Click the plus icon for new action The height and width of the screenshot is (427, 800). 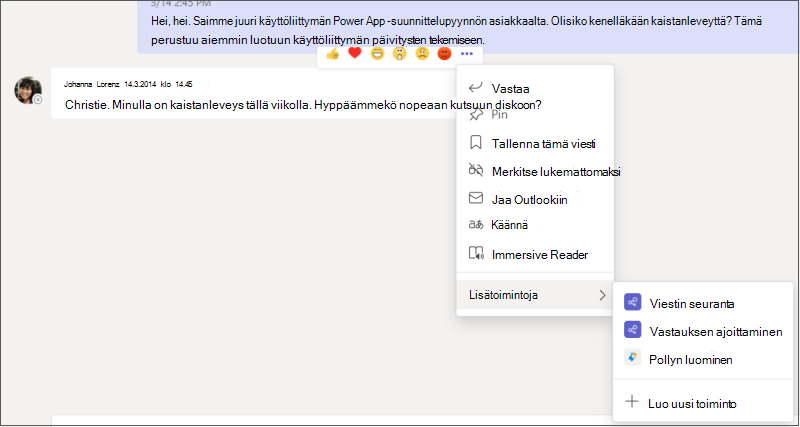point(632,401)
